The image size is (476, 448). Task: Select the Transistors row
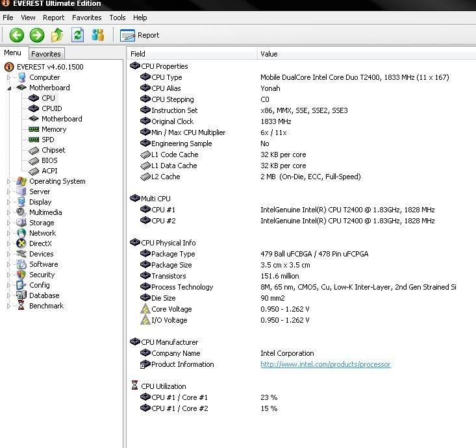(x=301, y=276)
